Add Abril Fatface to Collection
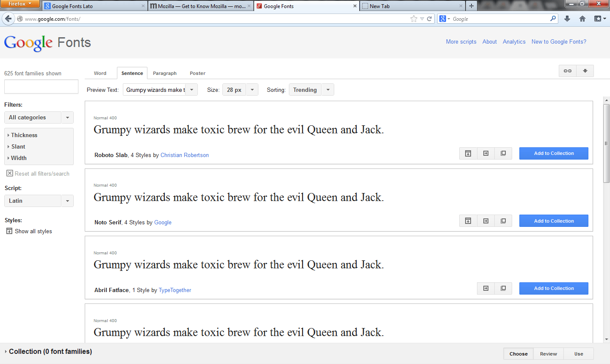The height and width of the screenshot is (364, 610). pos(554,288)
